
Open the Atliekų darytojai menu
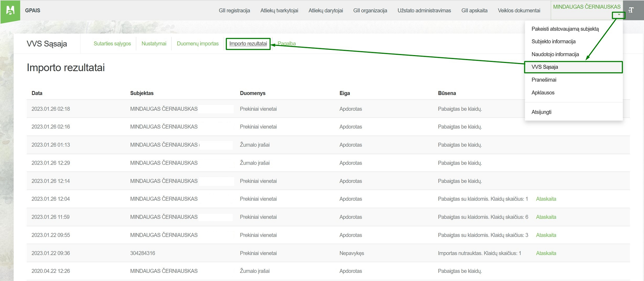(326, 10)
